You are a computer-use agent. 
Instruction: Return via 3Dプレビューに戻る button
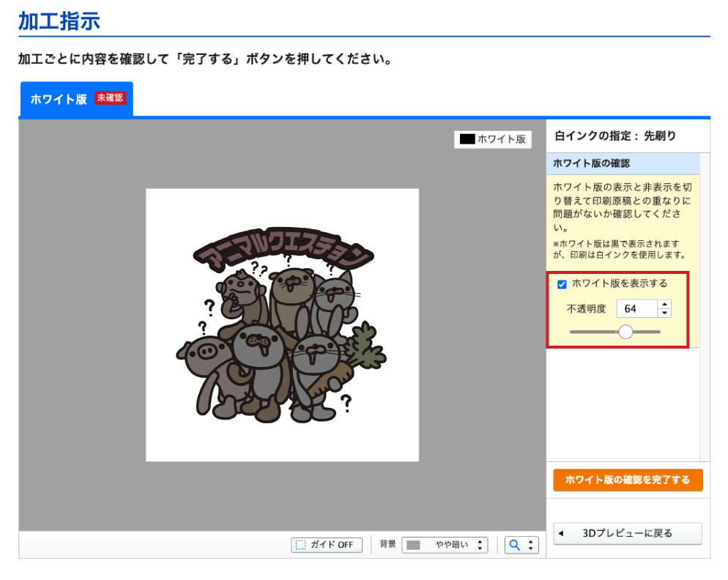click(628, 533)
